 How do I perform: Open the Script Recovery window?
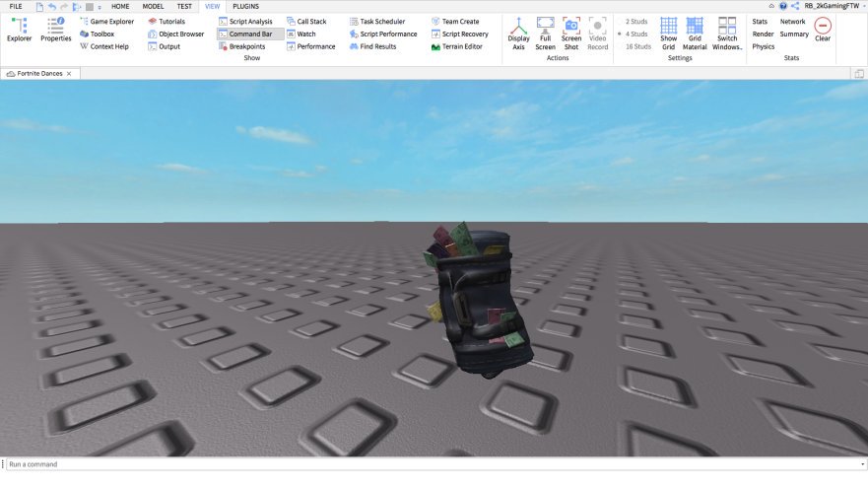click(459, 34)
